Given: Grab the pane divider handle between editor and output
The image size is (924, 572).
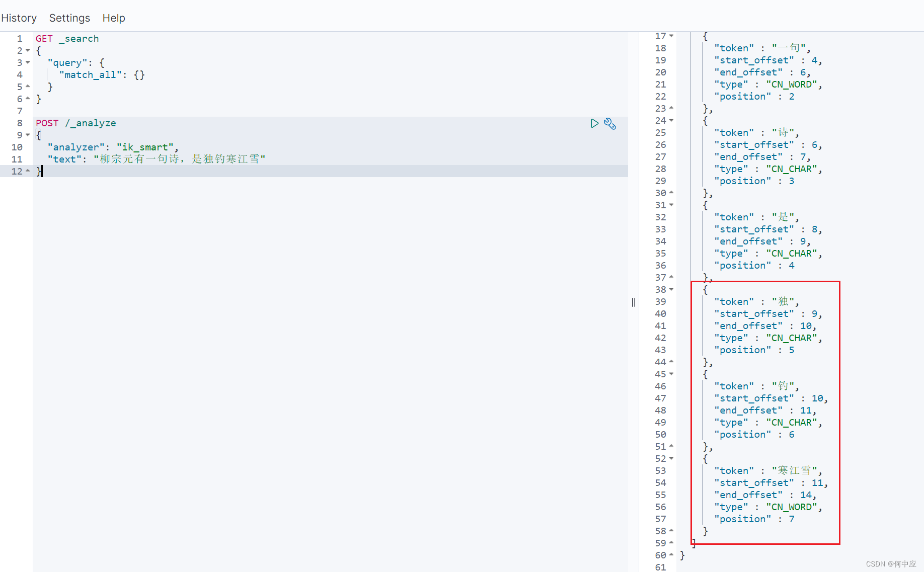Looking at the screenshot, I should tap(634, 302).
